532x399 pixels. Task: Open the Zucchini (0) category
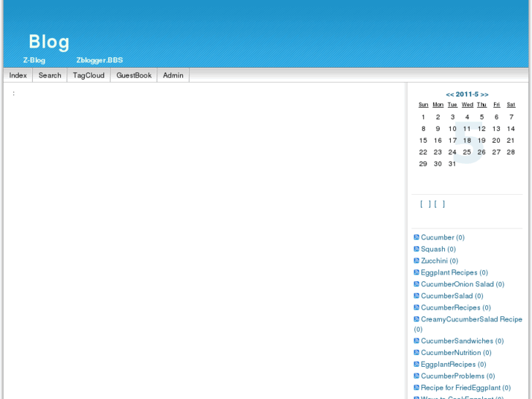pos(439,261)
